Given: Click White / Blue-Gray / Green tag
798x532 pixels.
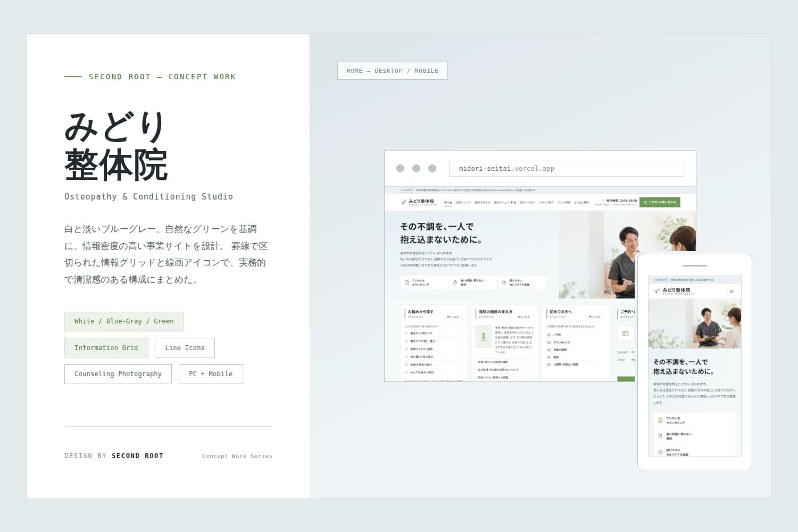Looking at the screenshot, I should click(x=124, y=321).
